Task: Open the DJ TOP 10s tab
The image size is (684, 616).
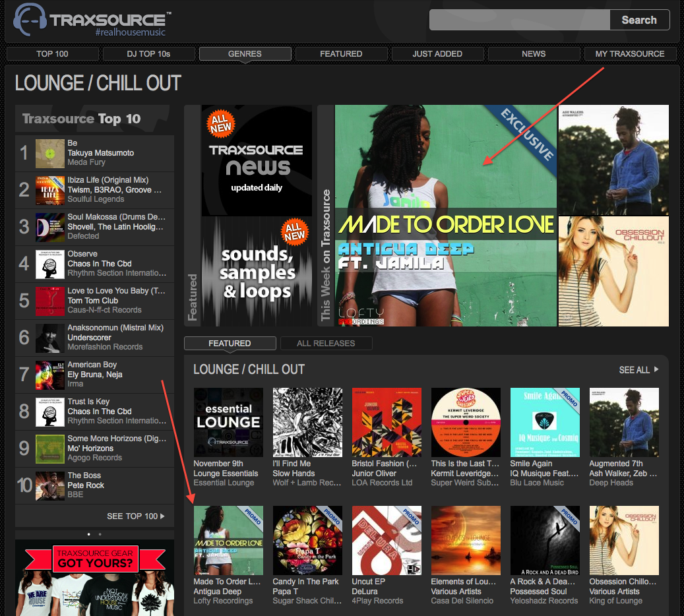Action: (x=149, y=53)
